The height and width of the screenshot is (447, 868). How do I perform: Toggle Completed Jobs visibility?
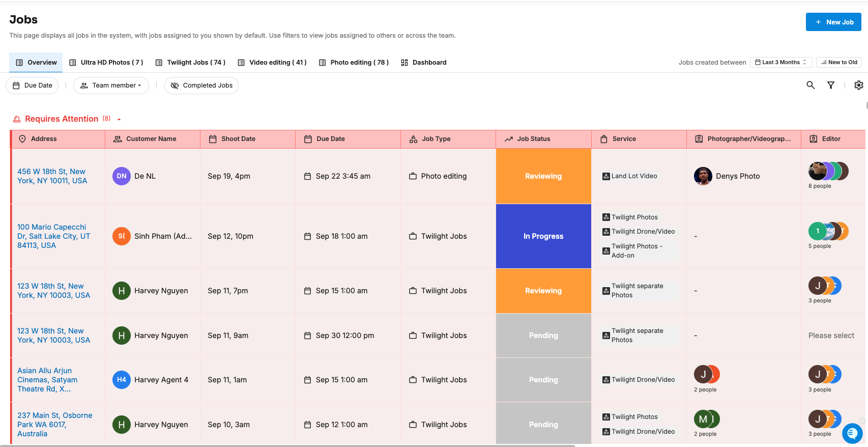click(x=201, y=86)
